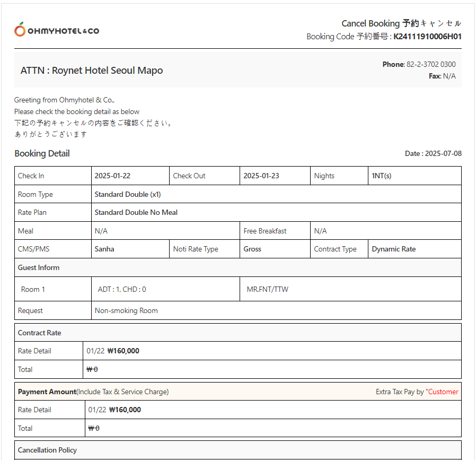
Task: Select the Standard Double (x1) room type
Action: (x=127, y=194)
